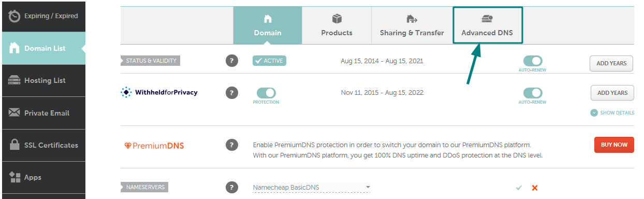Viewport: 644px width, 199px height.
Task: Click the house icon on the Domain tab
Action: (x=268, y=19)
